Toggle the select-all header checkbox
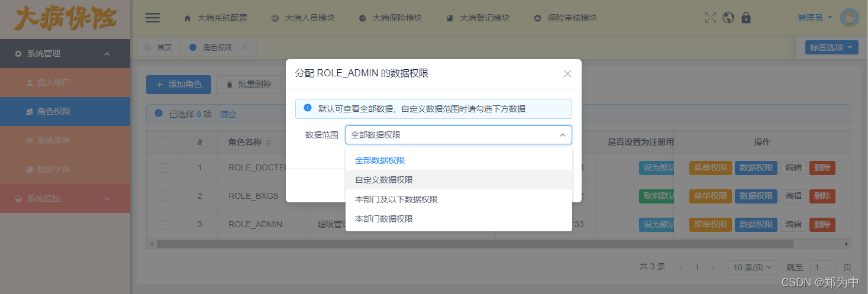The width and height of the screenshot is (868, 294). pos(164,143)
